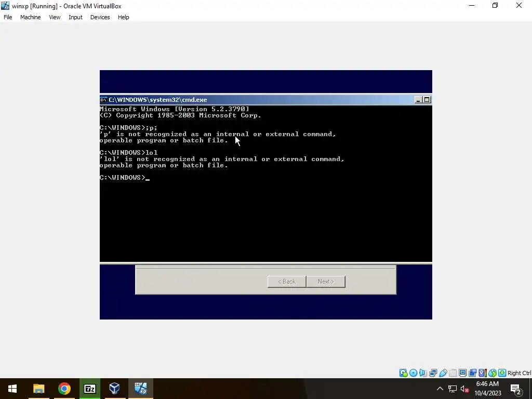Minimize the cmd.exe window
Screen dimensions: 532x399
point(418,100)
